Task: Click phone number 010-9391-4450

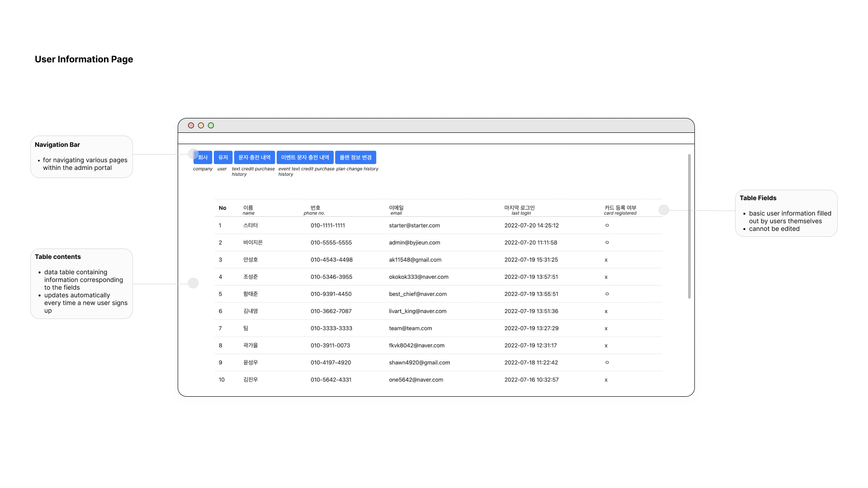Action: click(331, 294)
